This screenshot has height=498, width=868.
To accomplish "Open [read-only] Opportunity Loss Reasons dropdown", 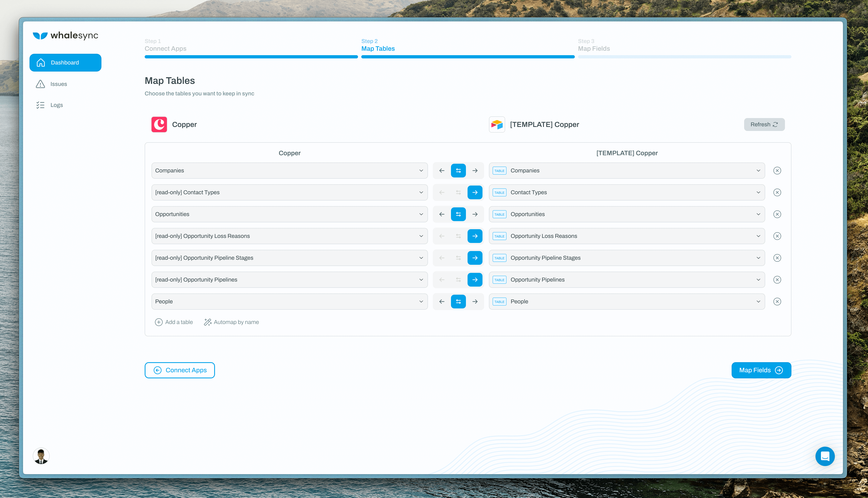I will pyautogui.click(x=290, y=236).
